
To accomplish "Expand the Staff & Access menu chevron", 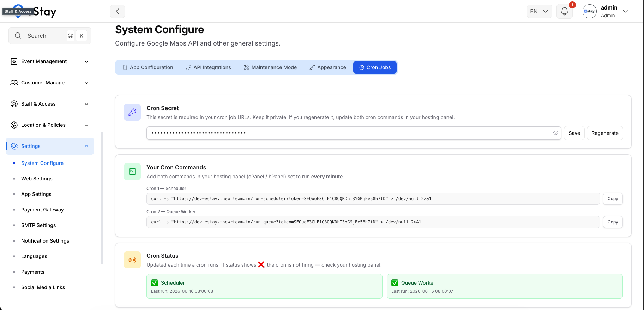I will click(x=86, y=104).
